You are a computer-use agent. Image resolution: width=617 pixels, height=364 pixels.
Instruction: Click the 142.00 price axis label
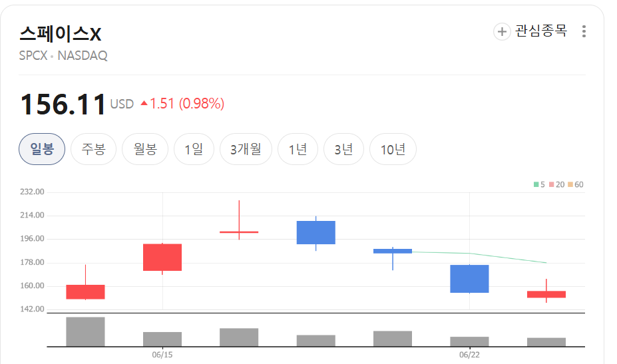click(x=32, y=309)
